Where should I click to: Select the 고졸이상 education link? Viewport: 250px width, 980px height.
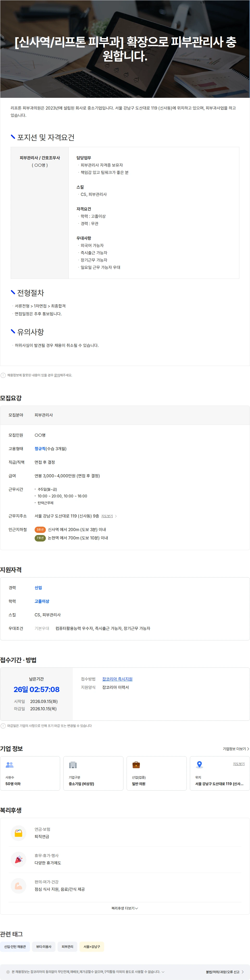(x=42, y=602)
